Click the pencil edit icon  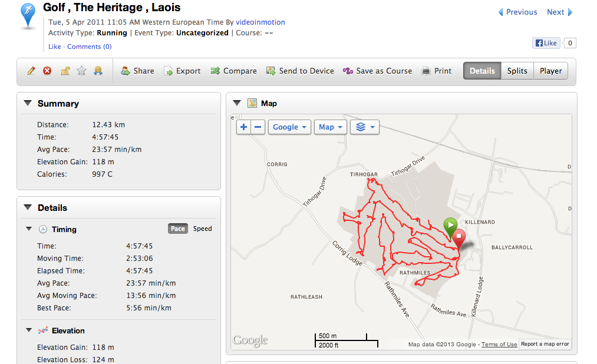point(31,71)
